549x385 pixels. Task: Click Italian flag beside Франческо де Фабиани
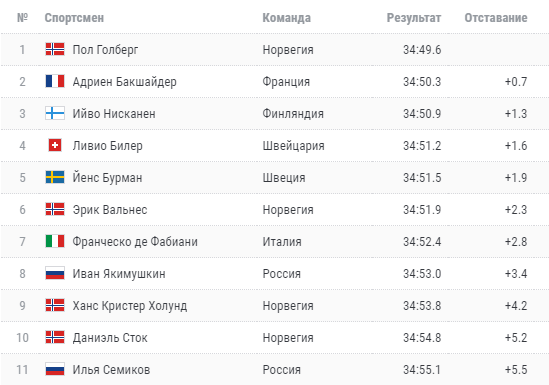click(55, 242)
